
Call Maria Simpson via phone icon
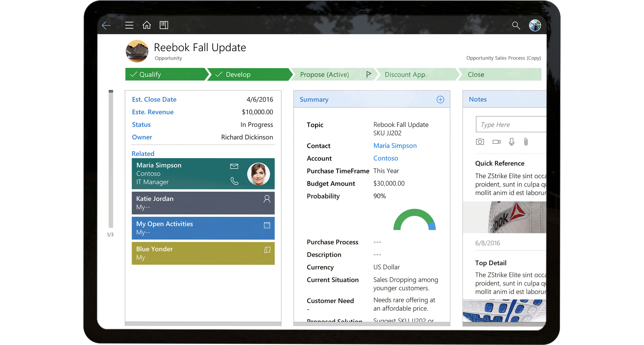coord(234,181)
